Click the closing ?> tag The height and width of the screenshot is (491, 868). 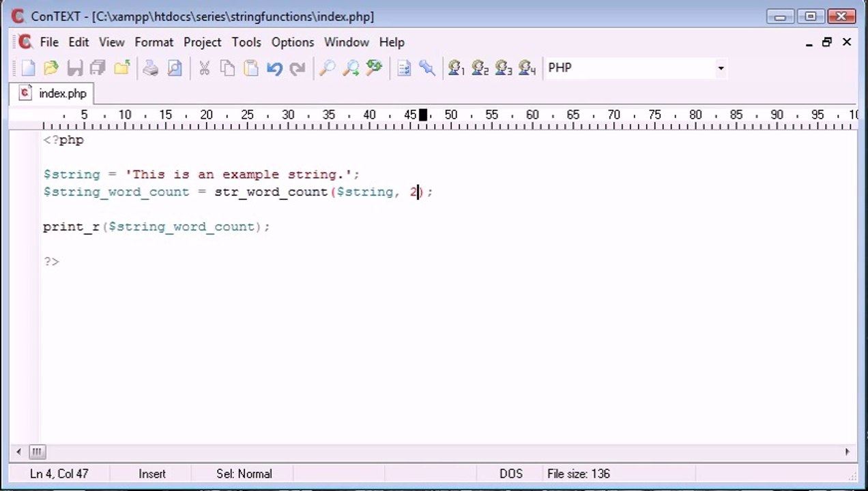click(52, 262)
